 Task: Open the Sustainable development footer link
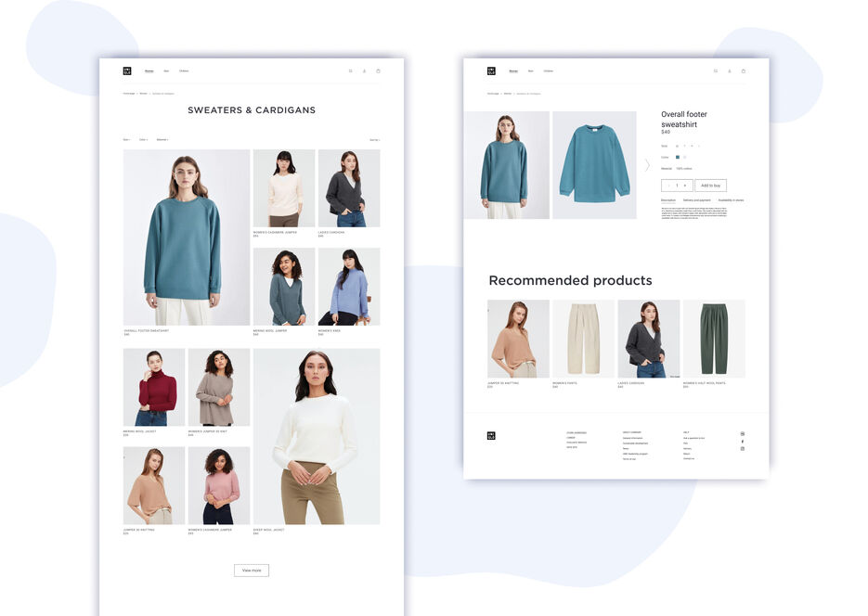[x=635, y=443]
